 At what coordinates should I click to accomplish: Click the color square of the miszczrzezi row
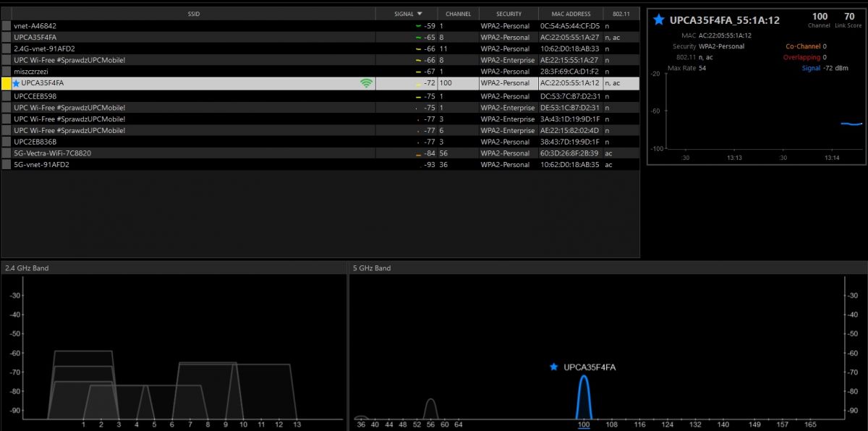(7, 72)
